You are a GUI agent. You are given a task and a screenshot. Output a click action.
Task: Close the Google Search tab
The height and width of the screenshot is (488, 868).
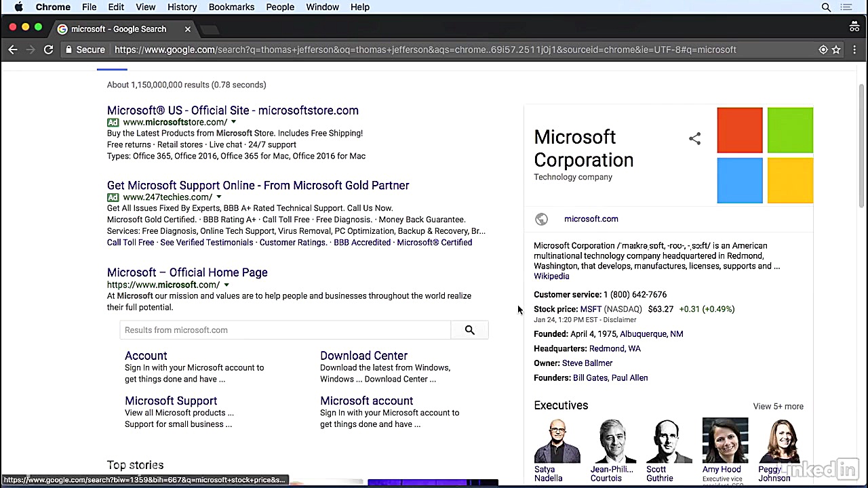click(188, 29)
